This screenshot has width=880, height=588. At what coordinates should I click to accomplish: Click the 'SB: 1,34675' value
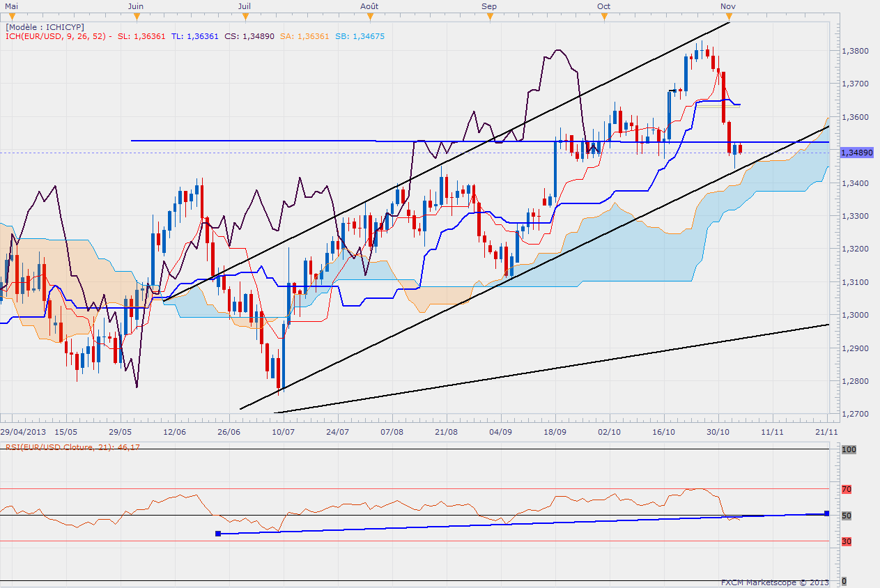click(x=359, y=36)
